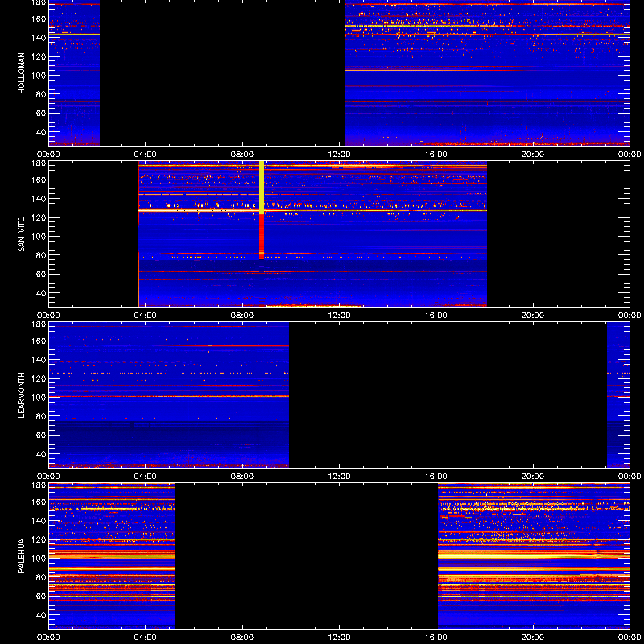644x644 pixels.
Task: Click the 08:00 time label under Holloman panel
Action: tap(242, 155)
